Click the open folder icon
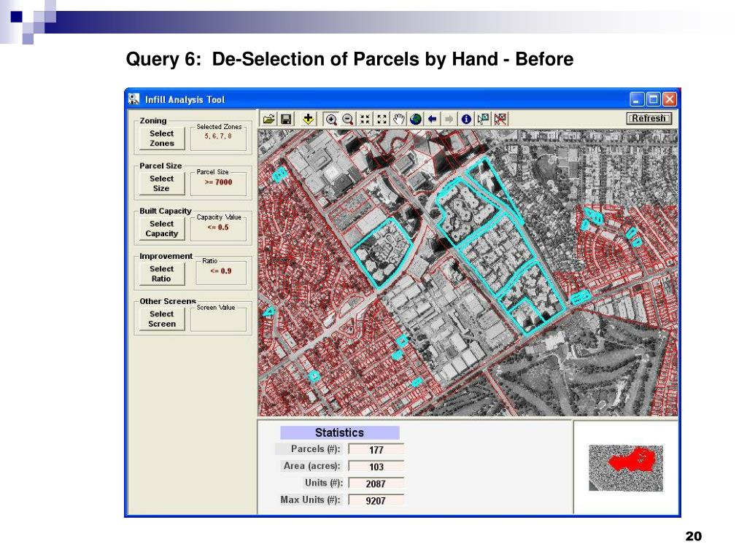Viewport: 747px width, 560px height. point(268,119)
